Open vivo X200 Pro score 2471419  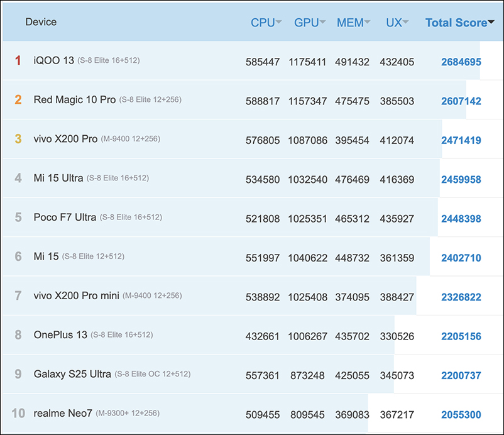[x=461, y=140]
